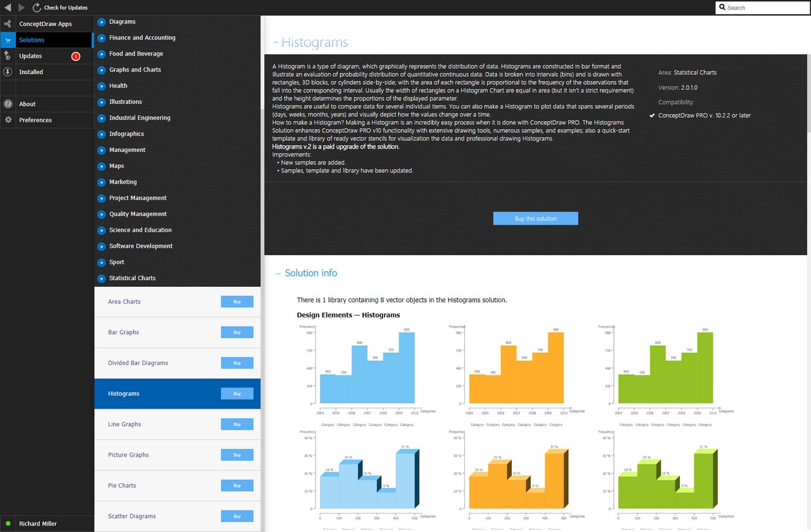This screenshot has height=532, width=811.
Task: Expand the Food and Beverage category
Action: [x=101, y=54]
